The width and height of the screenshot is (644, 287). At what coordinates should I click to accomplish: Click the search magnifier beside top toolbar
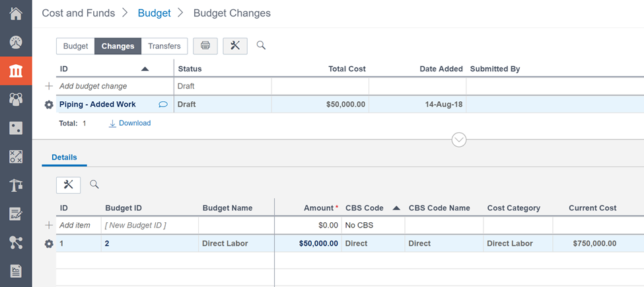(261, 46)
